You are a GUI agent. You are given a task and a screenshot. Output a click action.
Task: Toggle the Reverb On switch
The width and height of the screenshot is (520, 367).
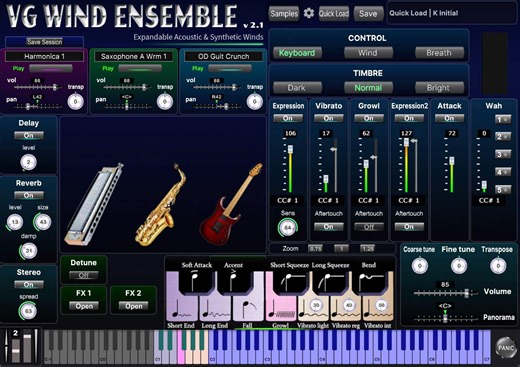[x=29, y=195]
